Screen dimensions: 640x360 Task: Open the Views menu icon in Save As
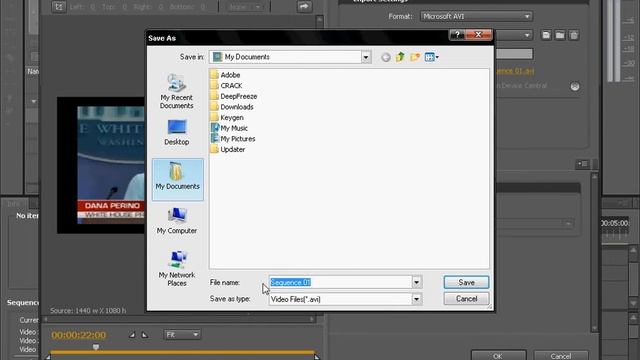tap(431, 57)
